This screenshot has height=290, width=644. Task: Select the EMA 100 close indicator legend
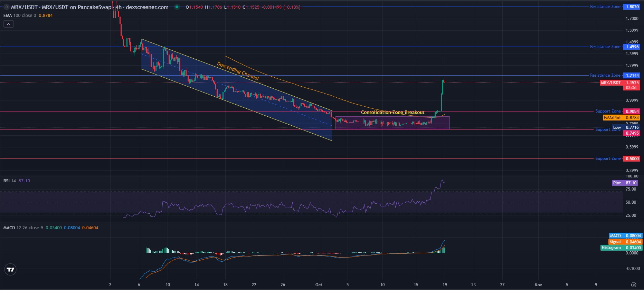point(20,16)
